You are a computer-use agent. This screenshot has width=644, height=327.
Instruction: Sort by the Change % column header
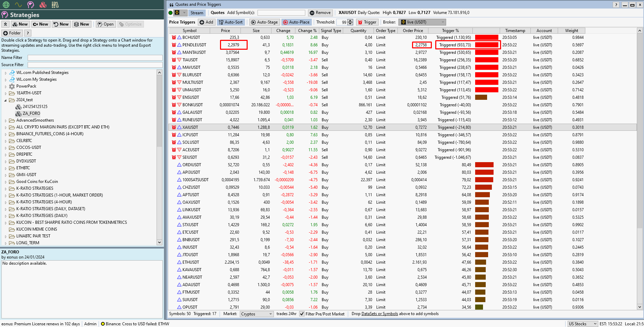307,31
